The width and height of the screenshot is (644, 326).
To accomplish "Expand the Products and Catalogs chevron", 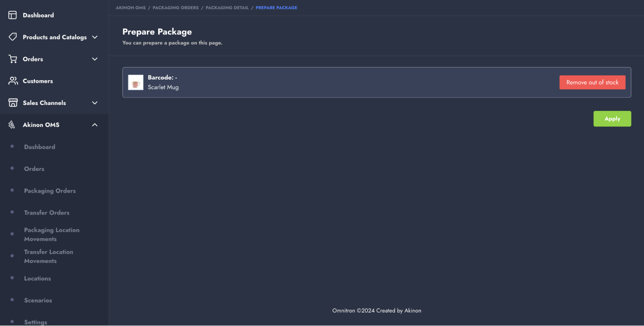I will point(95,37).
